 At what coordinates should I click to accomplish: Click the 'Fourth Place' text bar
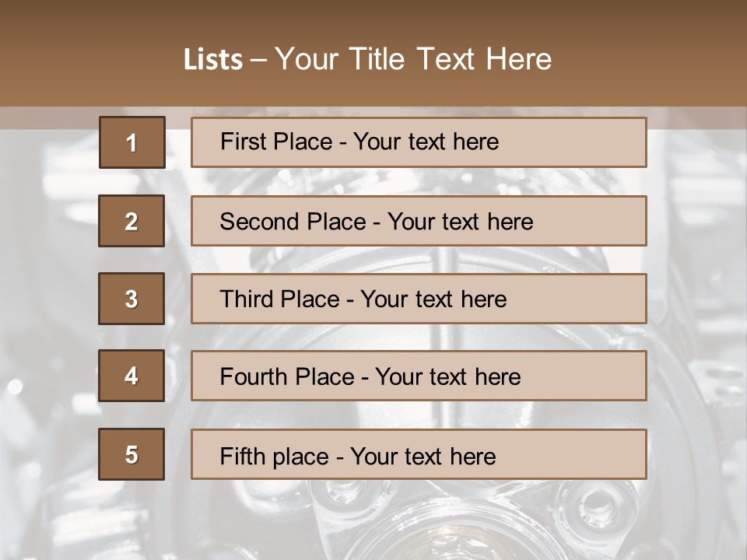419,376
